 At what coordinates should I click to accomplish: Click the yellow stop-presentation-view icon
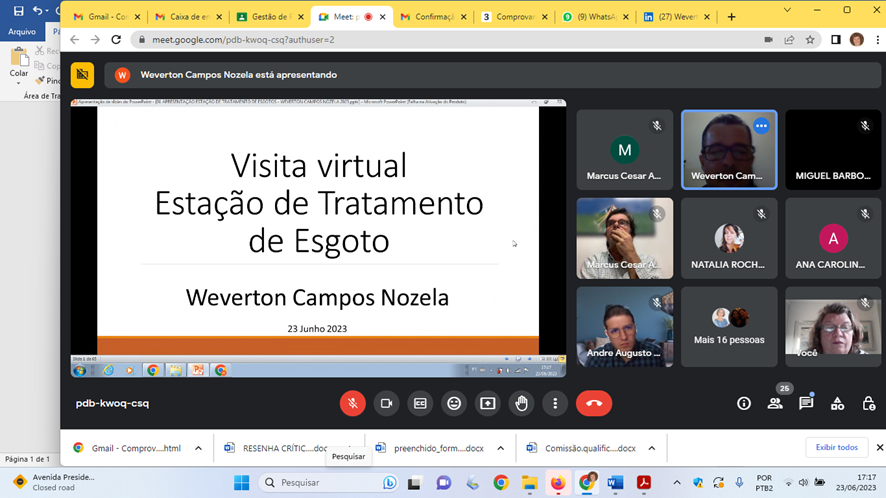pyautogui.click(x=82, y=75)
